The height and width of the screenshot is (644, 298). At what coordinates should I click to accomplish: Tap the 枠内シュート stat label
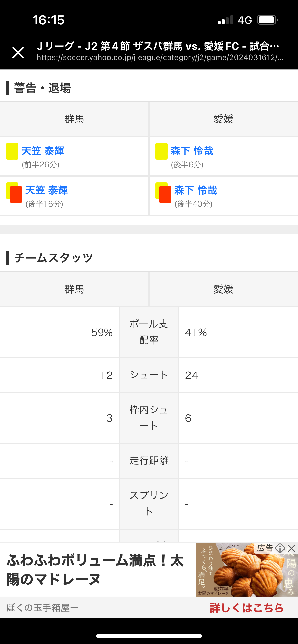click(x=149, y=418)
